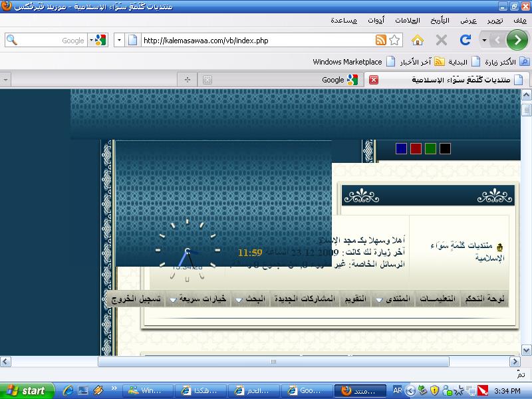This screenshot has height=399, width=532.
Task: Close the Google tab with its red X
Action: 374,80
